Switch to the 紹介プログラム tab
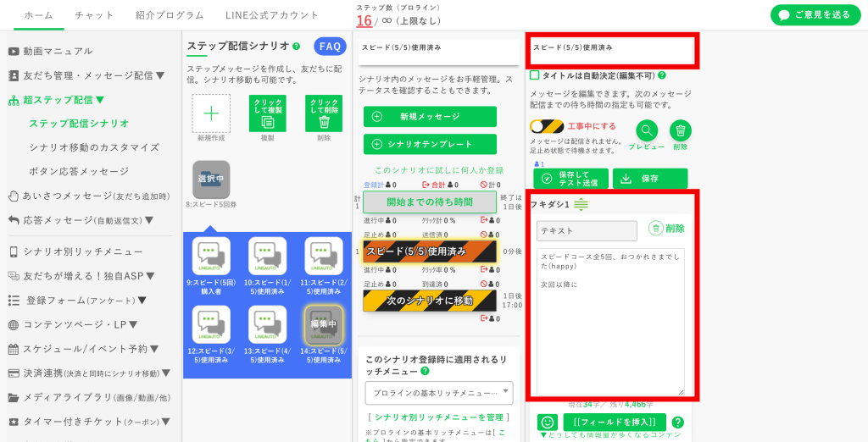Image resolution: width=868 pixels, height=442 pixels. 170,15
